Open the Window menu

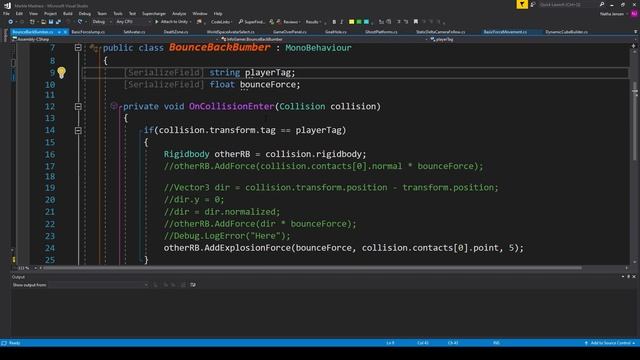(x=200, y=13)
